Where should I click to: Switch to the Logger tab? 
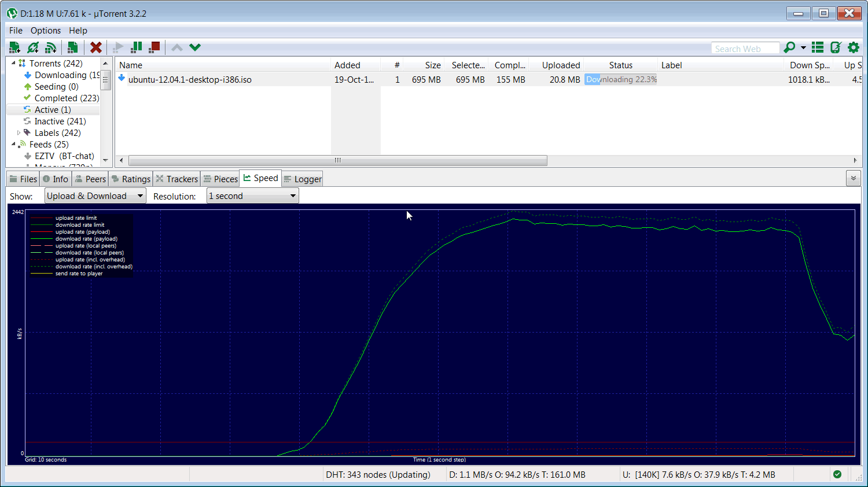303,179
